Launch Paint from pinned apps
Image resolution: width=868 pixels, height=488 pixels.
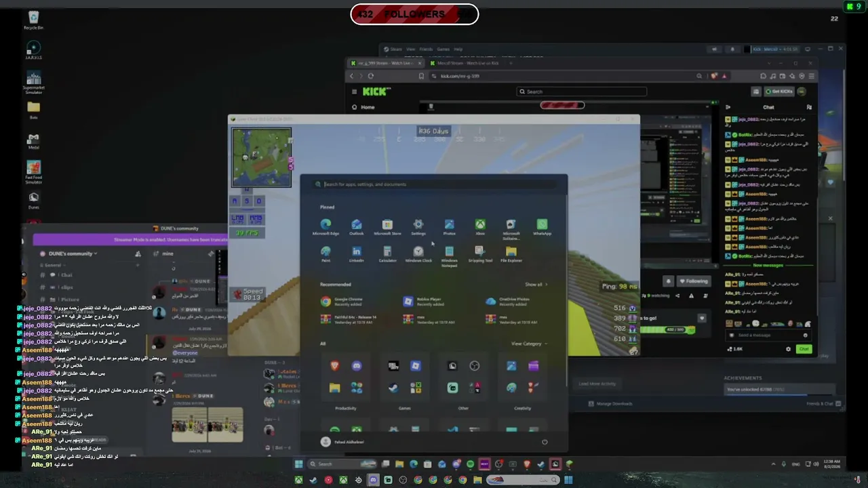(x=325, y=254)
